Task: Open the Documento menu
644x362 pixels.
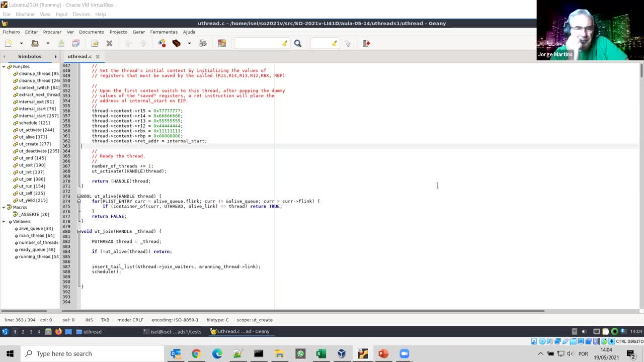Action: pos(92,32)
